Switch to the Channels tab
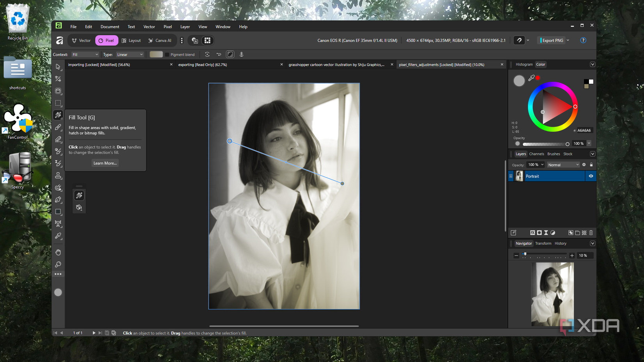Screen dimensions: 644x362 (x=537, y=154)
